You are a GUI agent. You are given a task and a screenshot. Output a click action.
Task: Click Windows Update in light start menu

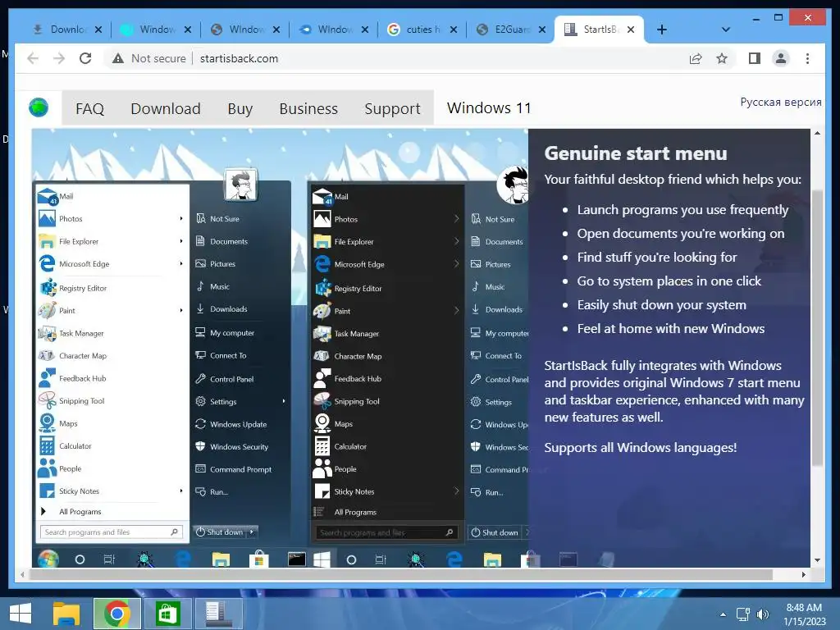[x=231, y=424]
